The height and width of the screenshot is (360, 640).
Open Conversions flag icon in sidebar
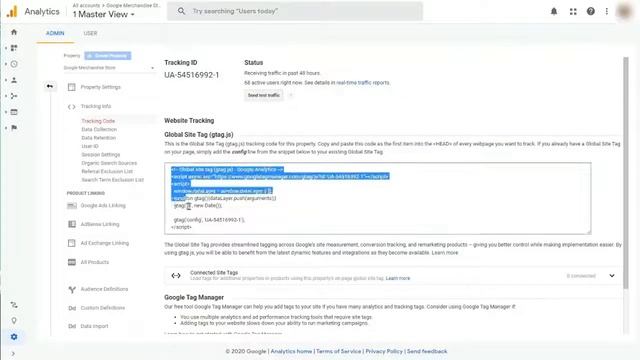[x=14, y=128]
